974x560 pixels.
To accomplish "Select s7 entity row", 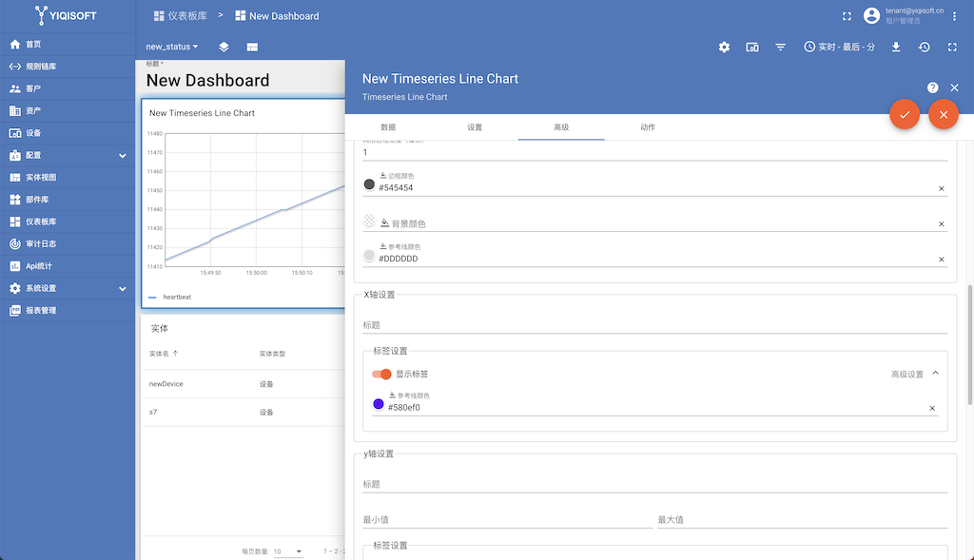I will click(243, 413).
